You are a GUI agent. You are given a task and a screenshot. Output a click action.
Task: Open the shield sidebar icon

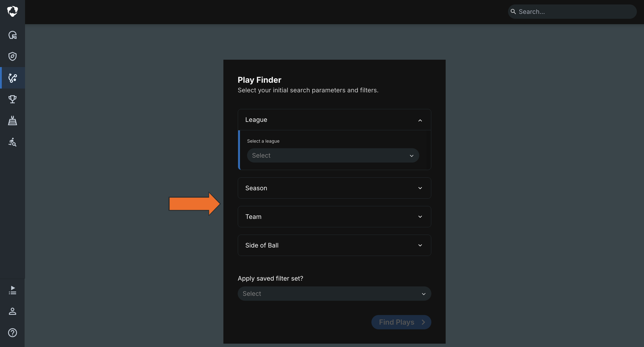[x=13, y=56]
